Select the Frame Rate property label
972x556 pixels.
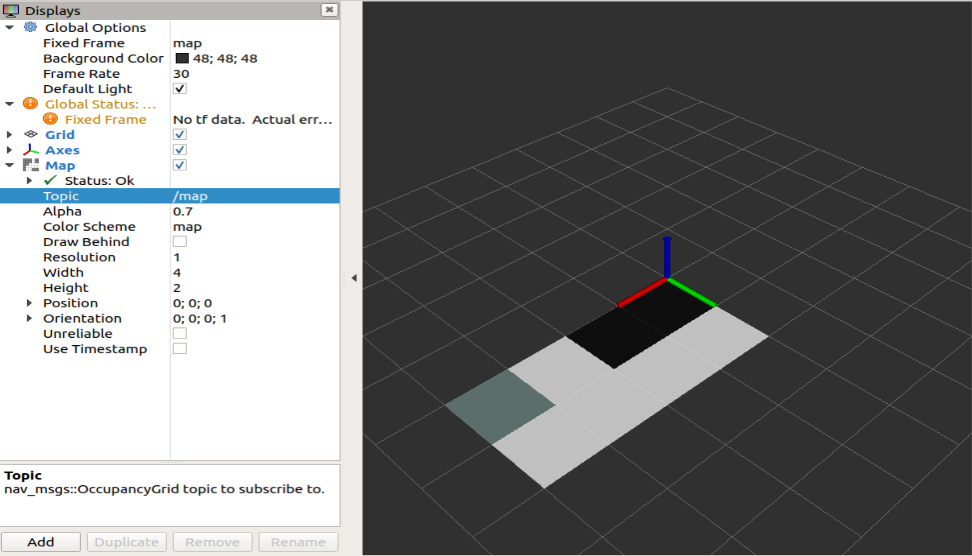click(x=81, y=73)
